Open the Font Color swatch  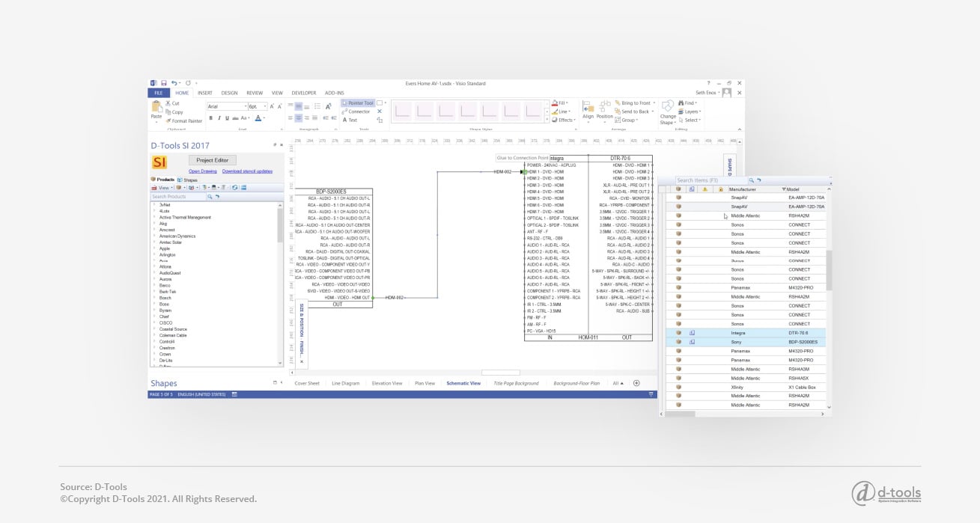coord(257,118)
